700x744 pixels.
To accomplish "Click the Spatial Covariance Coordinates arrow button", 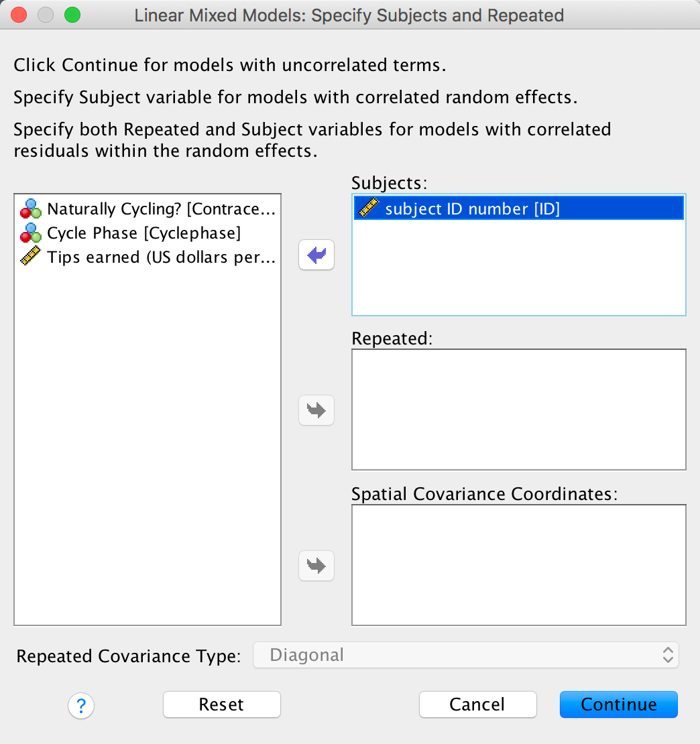I will 316,565.
